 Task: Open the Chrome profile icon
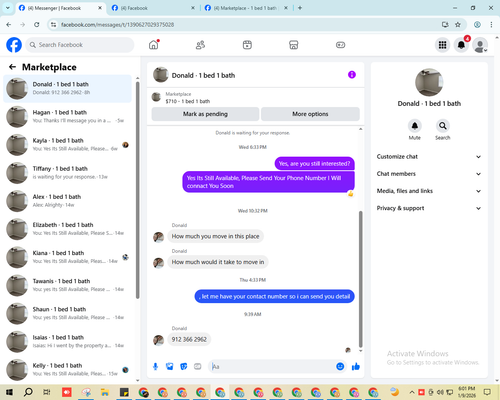pyautogui.click(x=477, y=24)
